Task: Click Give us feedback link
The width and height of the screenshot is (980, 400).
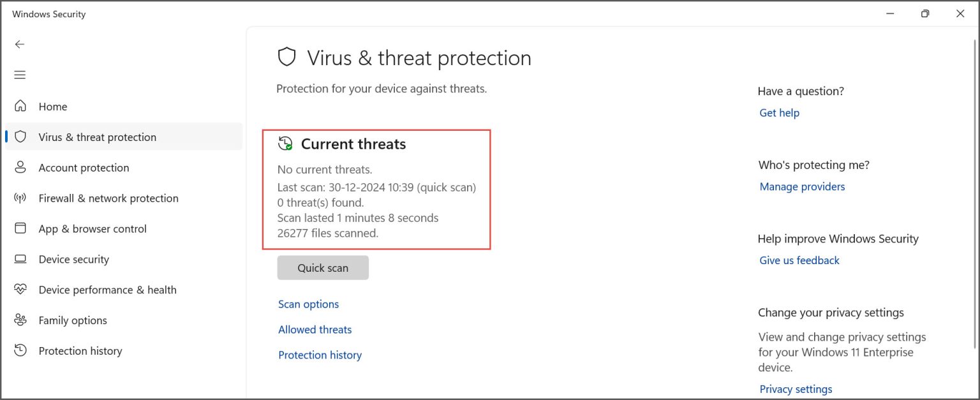Action: tap(799, 260)
